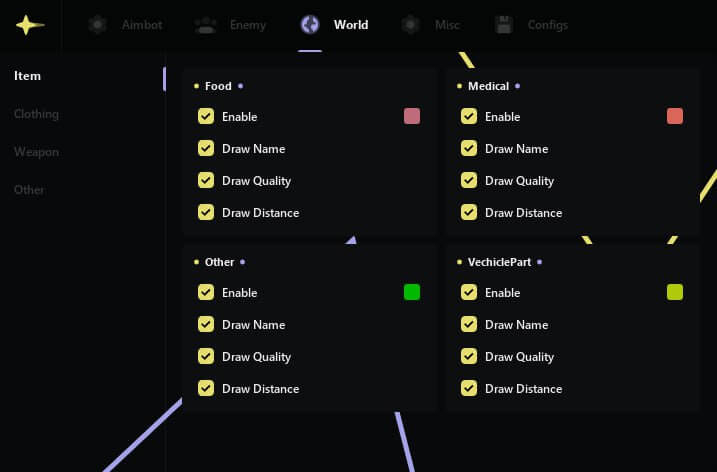The height and width of the screenshot is (472, 717).
Task: Open the Other sidebar category
Action: [x=29, y=190]
